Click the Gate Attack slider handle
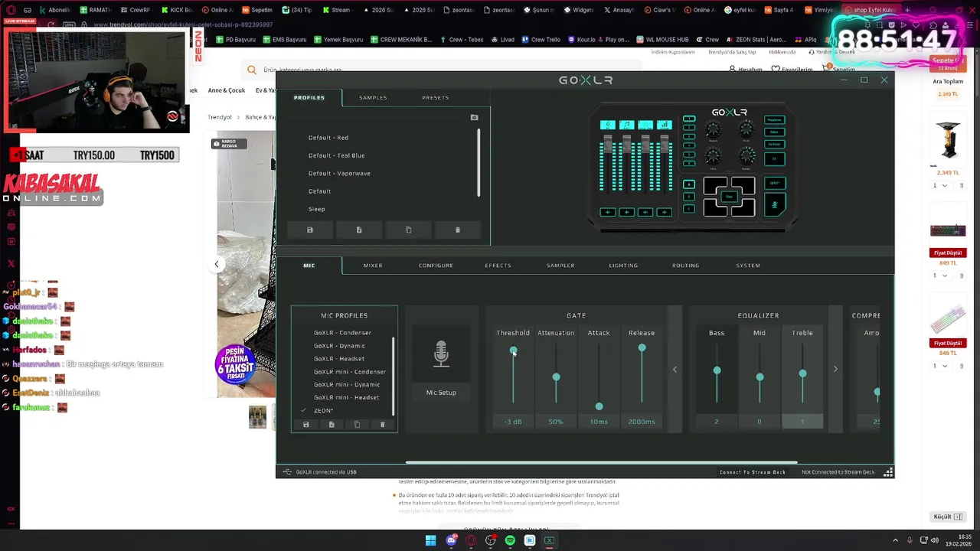Viewport: 980px width, 551px height. [x=599, y=406]
